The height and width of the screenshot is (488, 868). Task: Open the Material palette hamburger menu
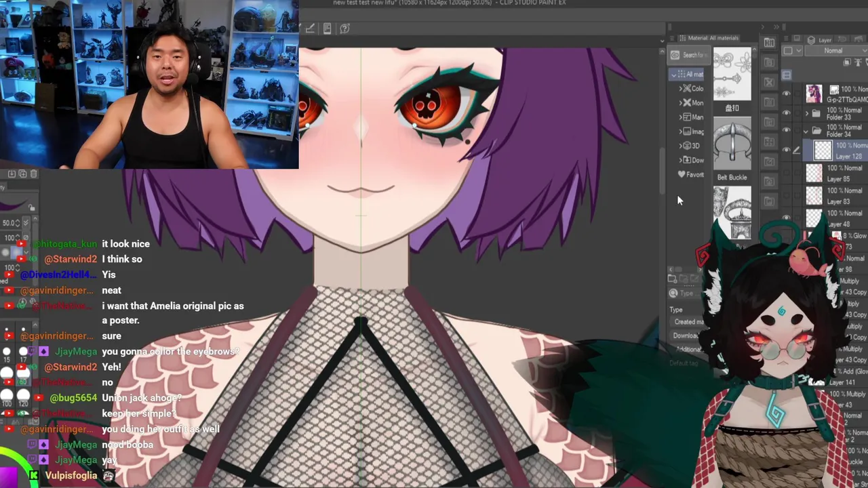(672, 38)
